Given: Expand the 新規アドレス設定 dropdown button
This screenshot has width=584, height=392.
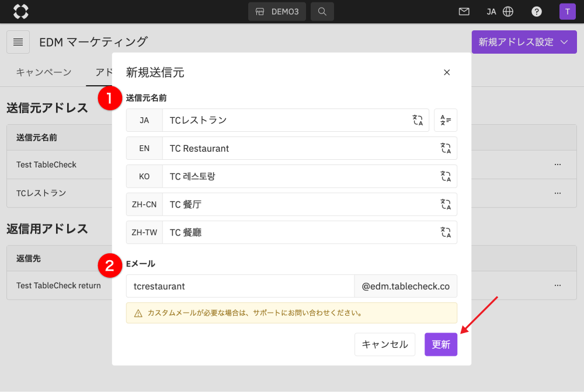Looking at the screenshot, I should tap(524, 42).
